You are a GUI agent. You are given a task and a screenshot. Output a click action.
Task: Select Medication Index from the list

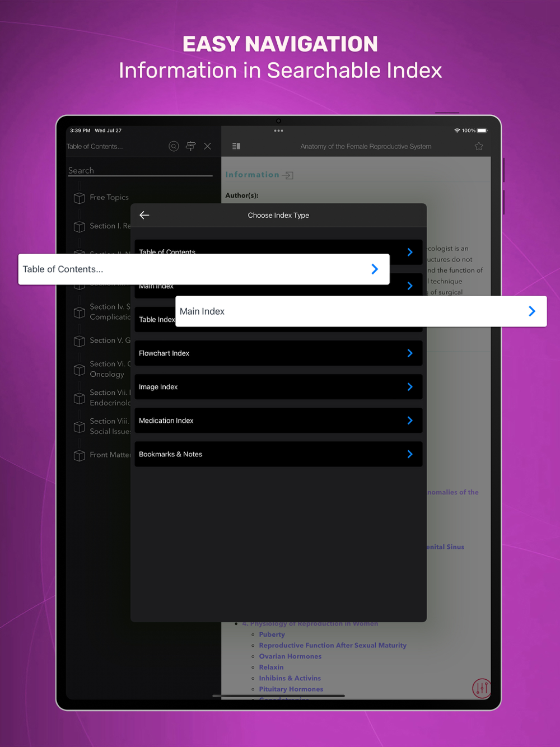click(278, 421)
